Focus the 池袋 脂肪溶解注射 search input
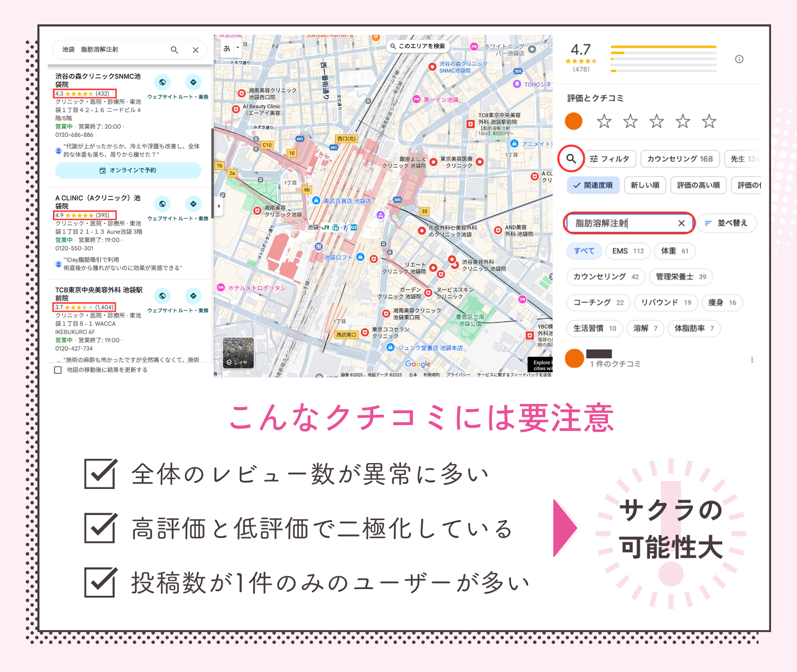 (112, 50)
